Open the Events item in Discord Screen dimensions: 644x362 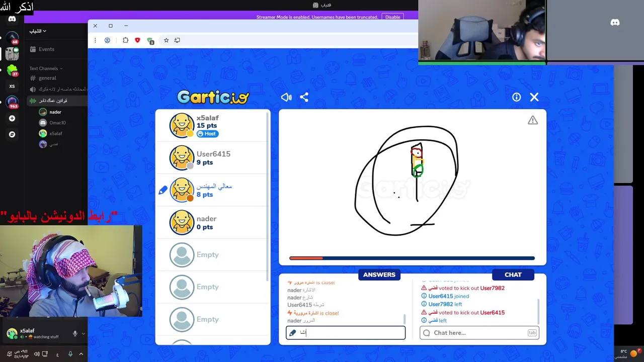42,49
